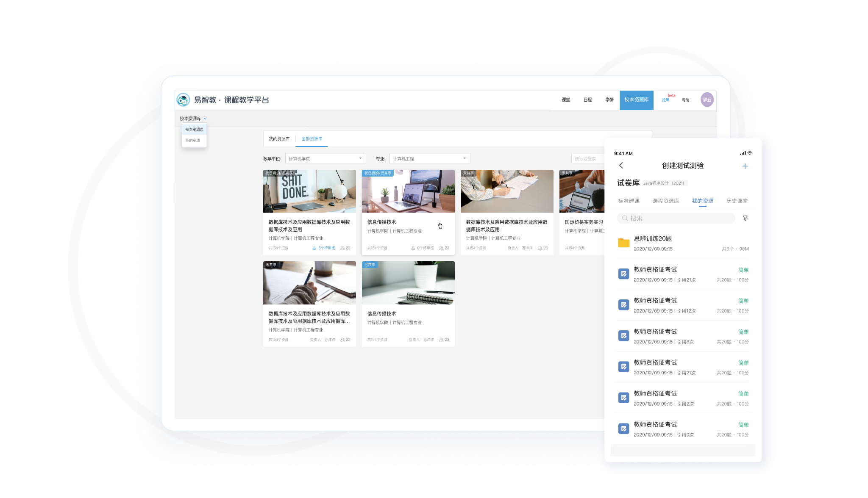Switch to the 课程资源库 mobile tab
The image size is (868, 498).
(x=665, y=201)
